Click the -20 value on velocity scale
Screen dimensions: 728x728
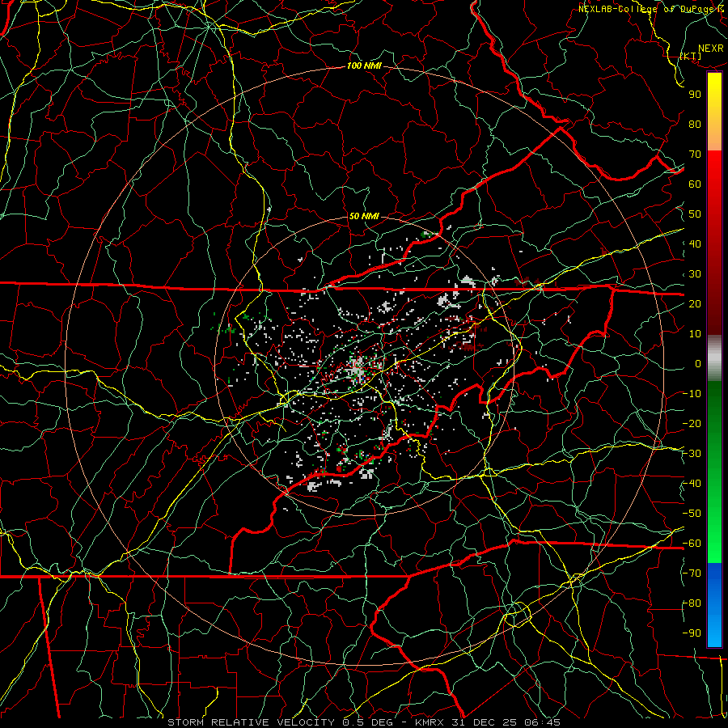[692, 424]
